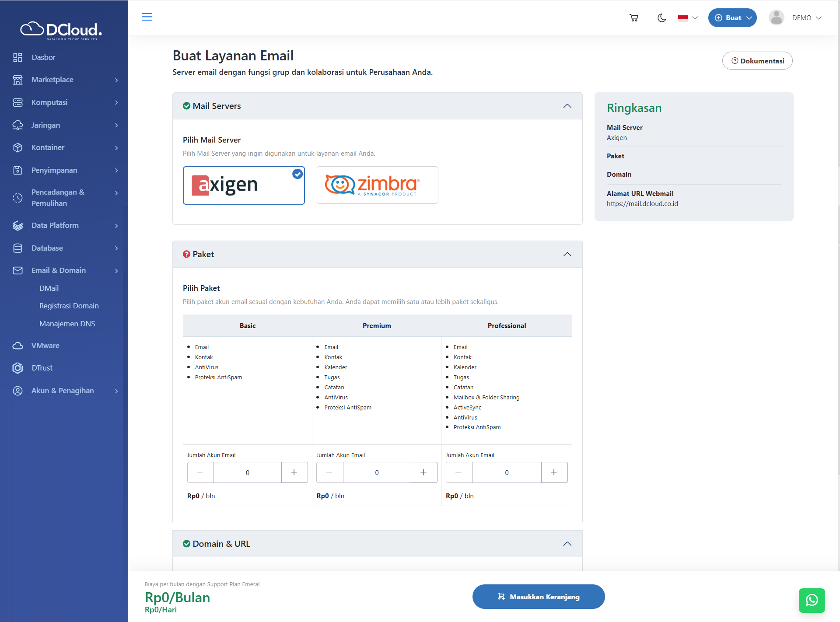840x622 pixels.
Task: Expand the Komputasi sidebar menu
Action: 66,102
